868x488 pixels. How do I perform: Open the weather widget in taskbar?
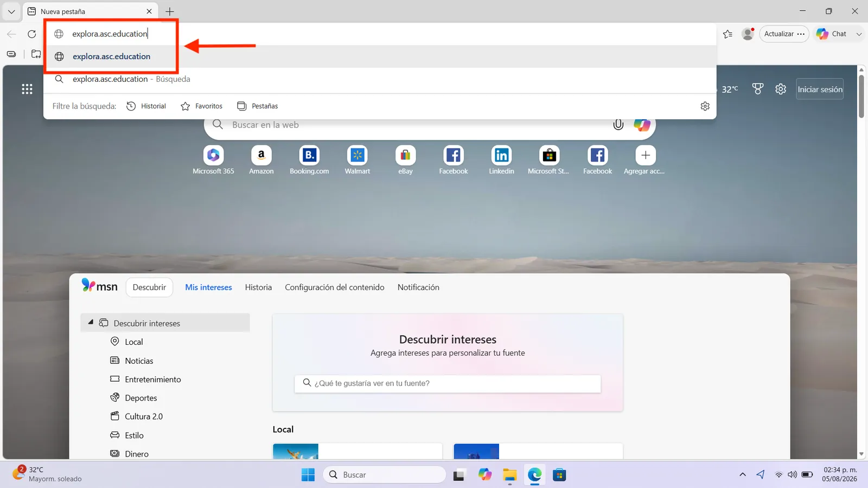pyautogui.click(x=47, y=474)
